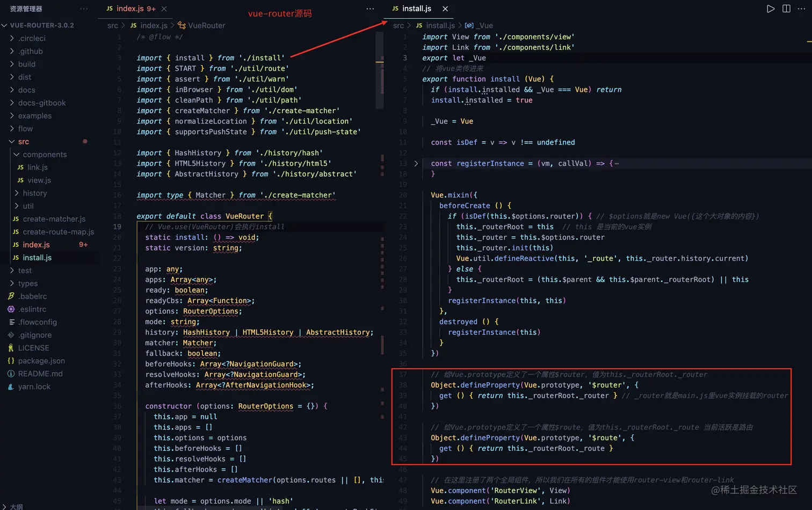The height and width of the screenshot is (510, 812).
Task: Click the yarn icon beside yarn.lock
Action: point(11,387)
